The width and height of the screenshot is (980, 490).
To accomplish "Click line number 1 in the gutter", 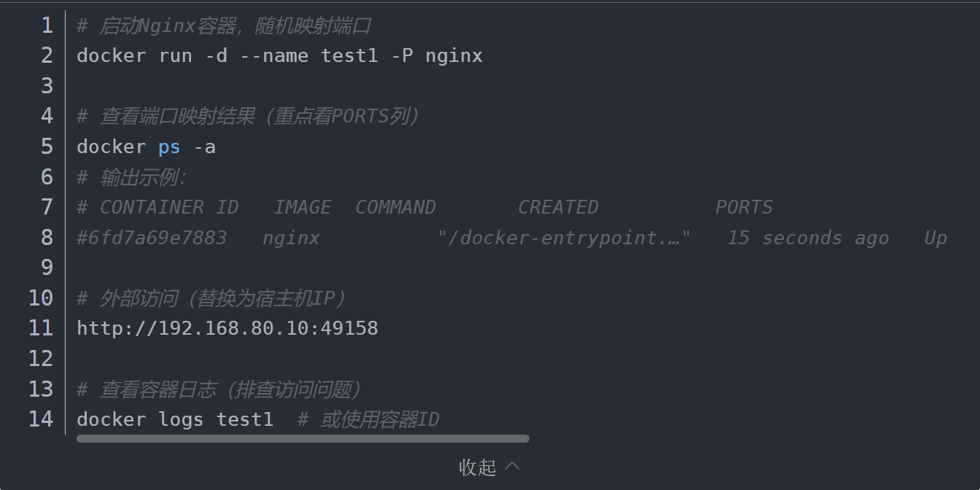I will (x=47, y=26).
